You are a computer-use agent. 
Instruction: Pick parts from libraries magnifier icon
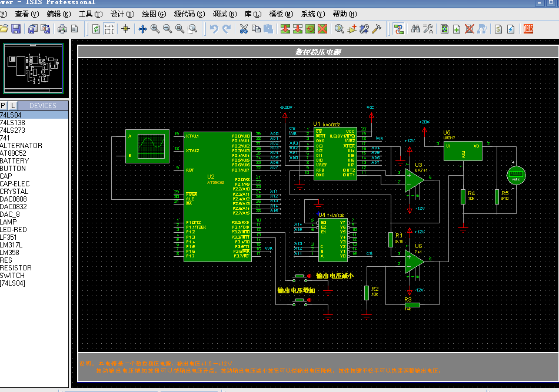coord(340,29)
